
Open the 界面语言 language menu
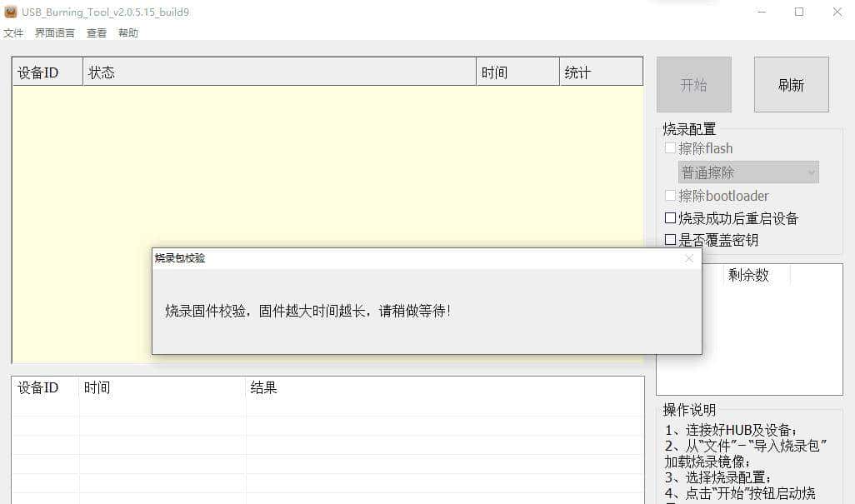(53, 32)
